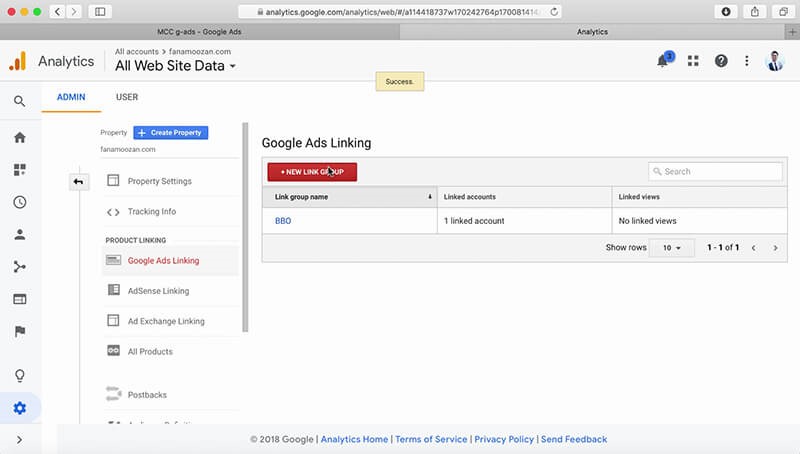This screenshot has height=454, width=800.
Task: Go to next page of table
Action: [776, 248]
